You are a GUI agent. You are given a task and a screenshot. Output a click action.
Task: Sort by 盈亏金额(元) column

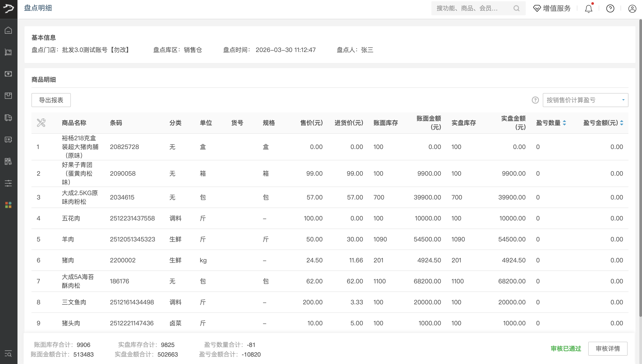(x=621, y=123)
